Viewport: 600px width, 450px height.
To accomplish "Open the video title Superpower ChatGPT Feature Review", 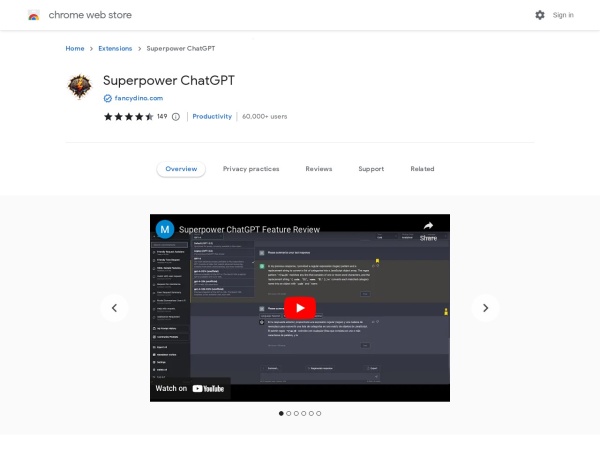I will click(x=249, y=230).
